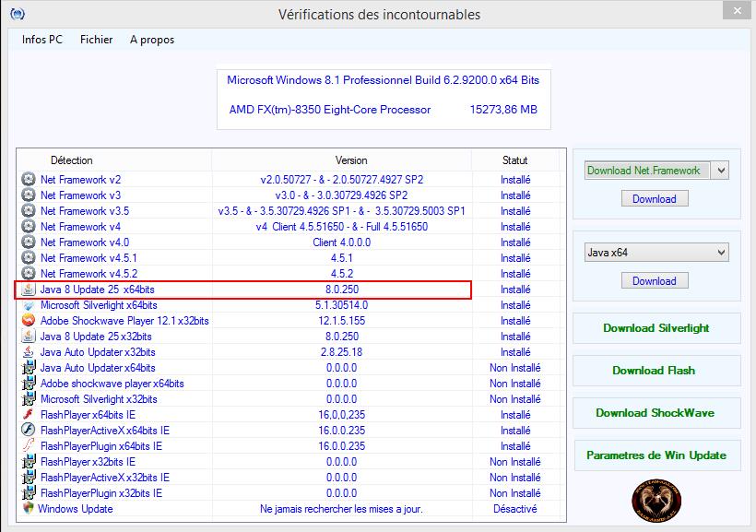The width and height of the screenshot is (756, 532).
Task: Select the Java 8 Update 25 x64bits label
Action: tap(98, 290)
